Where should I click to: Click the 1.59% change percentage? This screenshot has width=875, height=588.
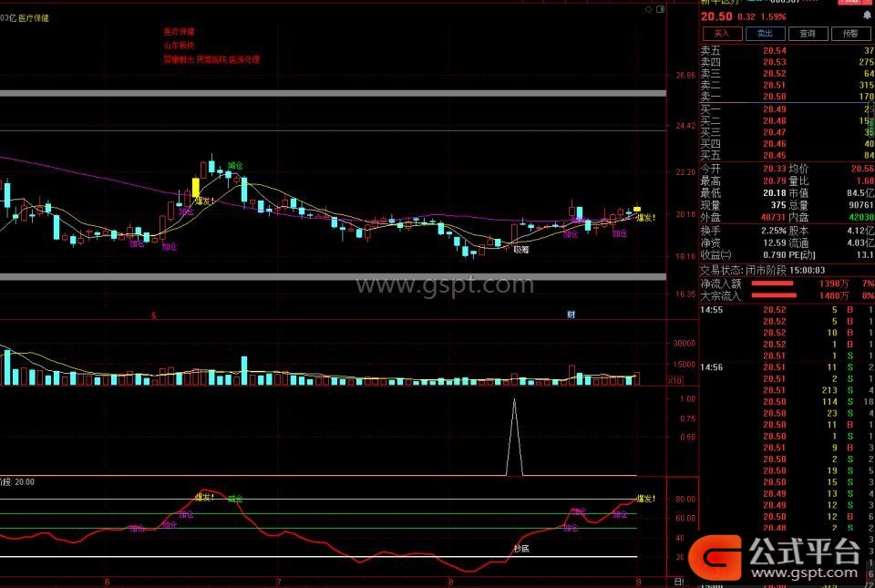(773, 17)
